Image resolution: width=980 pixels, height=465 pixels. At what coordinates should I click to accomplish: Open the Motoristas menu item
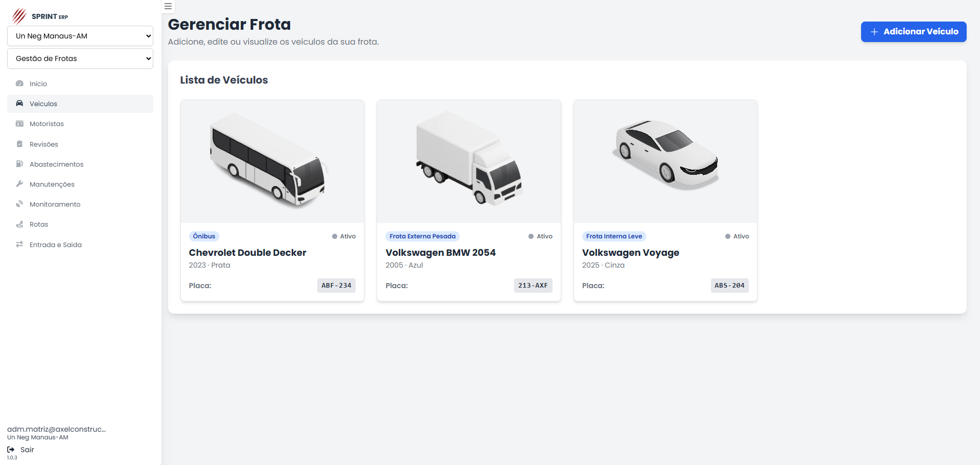(x=47, y=124)
